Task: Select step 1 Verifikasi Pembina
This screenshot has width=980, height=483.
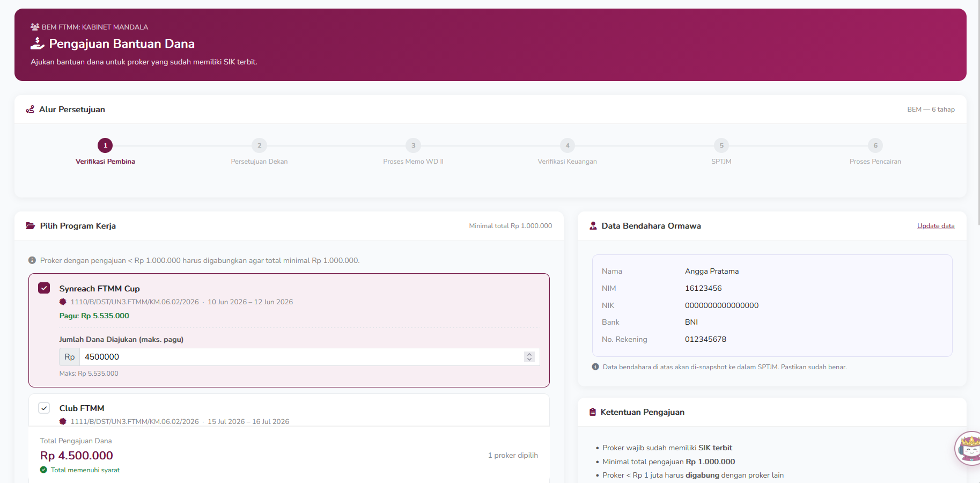Action: [105, 145]
